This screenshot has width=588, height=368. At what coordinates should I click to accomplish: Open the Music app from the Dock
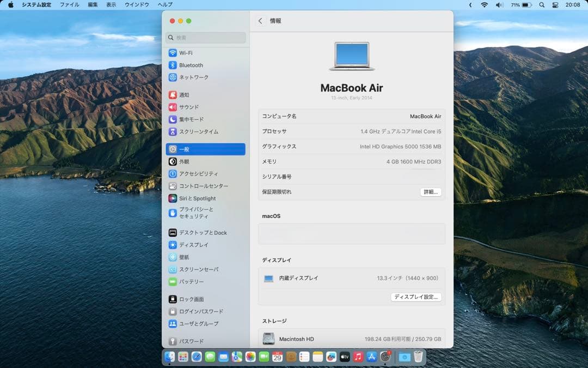click(357, 357)
